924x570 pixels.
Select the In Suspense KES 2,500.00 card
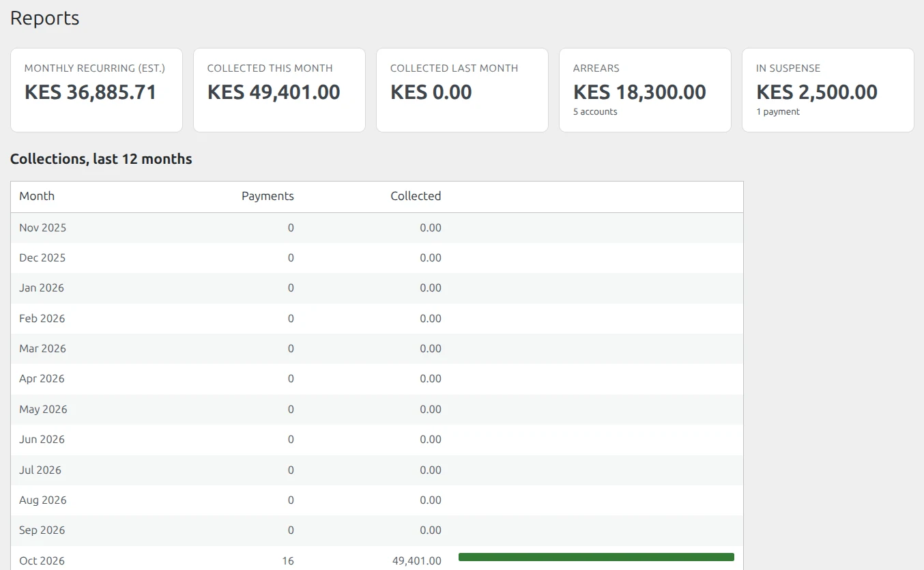pos(828,90)
